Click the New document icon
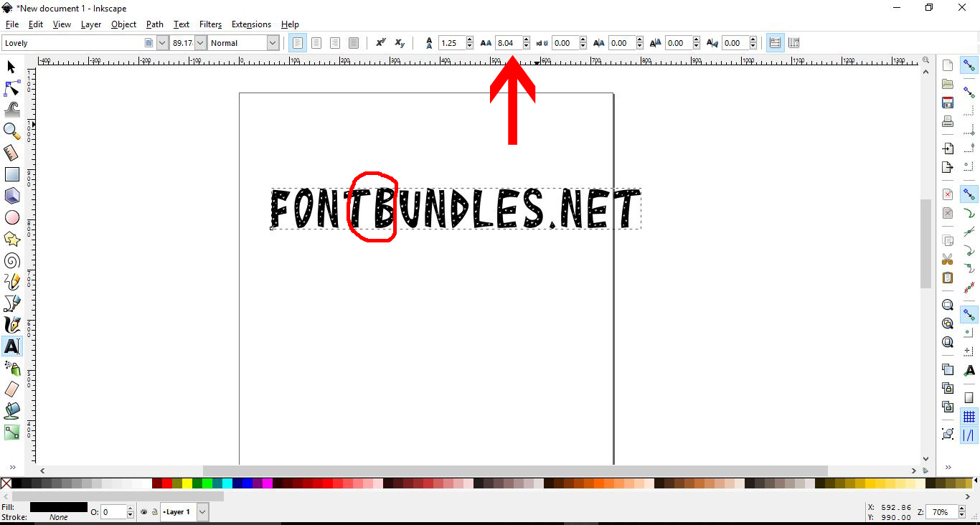 pos(948,66)
